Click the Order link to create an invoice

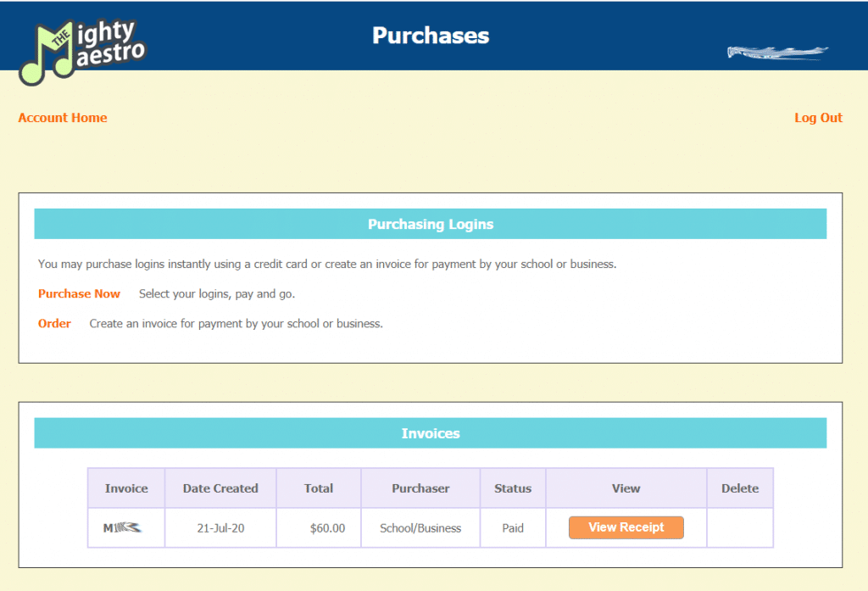54,323
